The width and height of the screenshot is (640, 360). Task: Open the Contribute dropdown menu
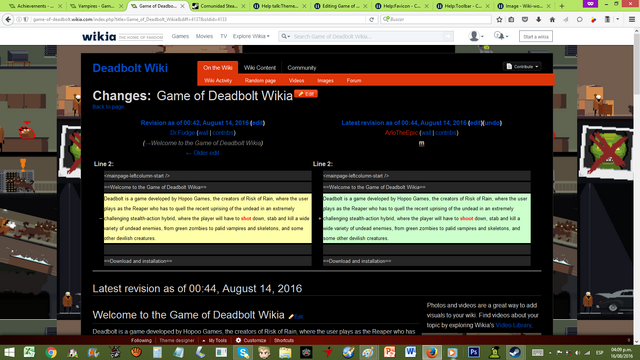pyautogui.click(x=522, y=67)
